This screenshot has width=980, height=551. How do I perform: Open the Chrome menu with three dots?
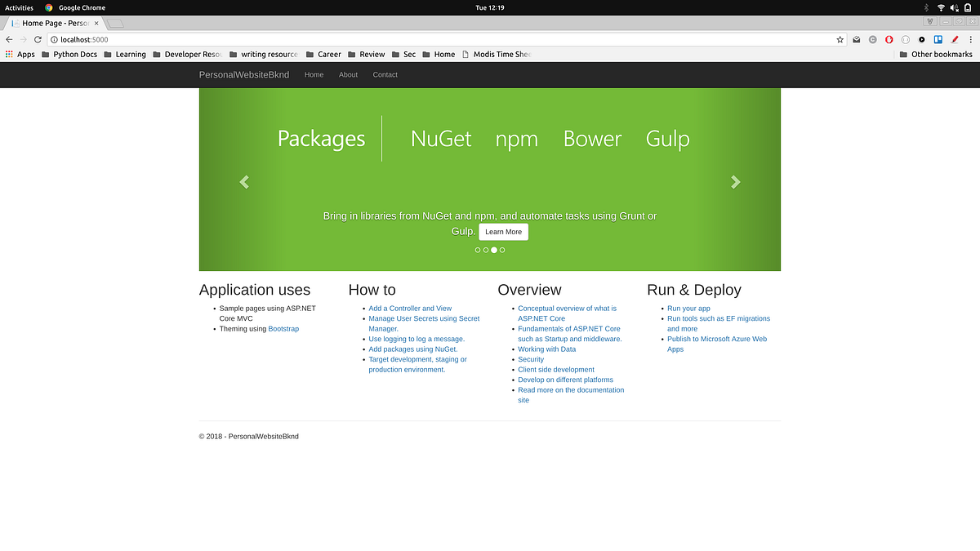point(970,39)
